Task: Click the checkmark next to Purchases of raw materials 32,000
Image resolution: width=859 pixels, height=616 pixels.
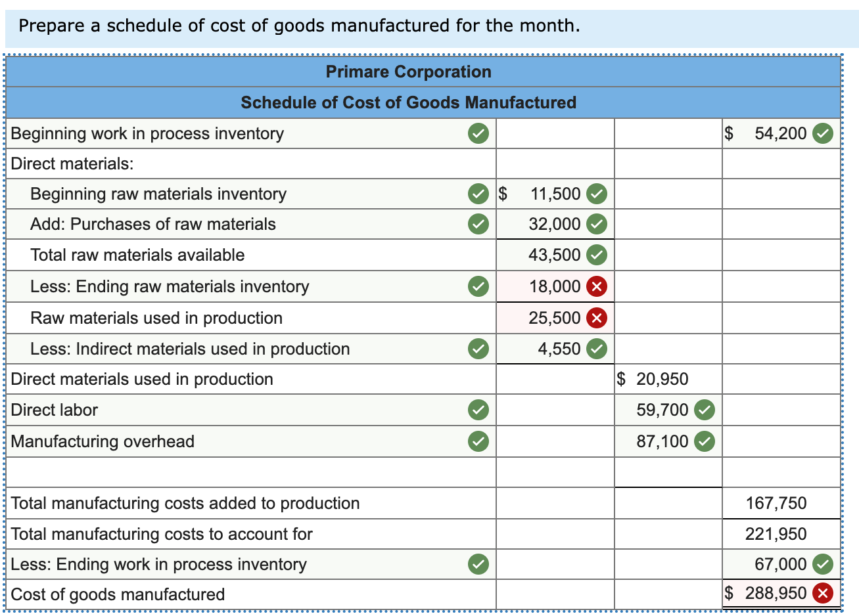Action: pyautogui.click(x=596, y=224)
